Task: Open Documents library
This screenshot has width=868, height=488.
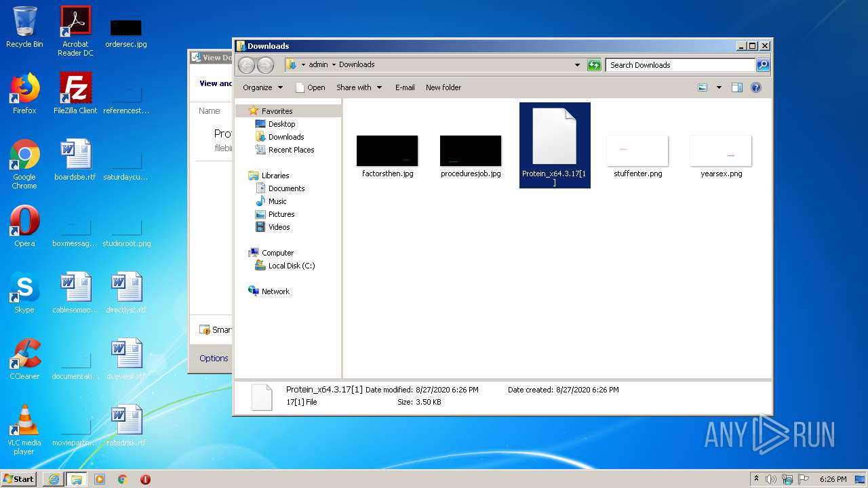Action: tap(286, 188)
